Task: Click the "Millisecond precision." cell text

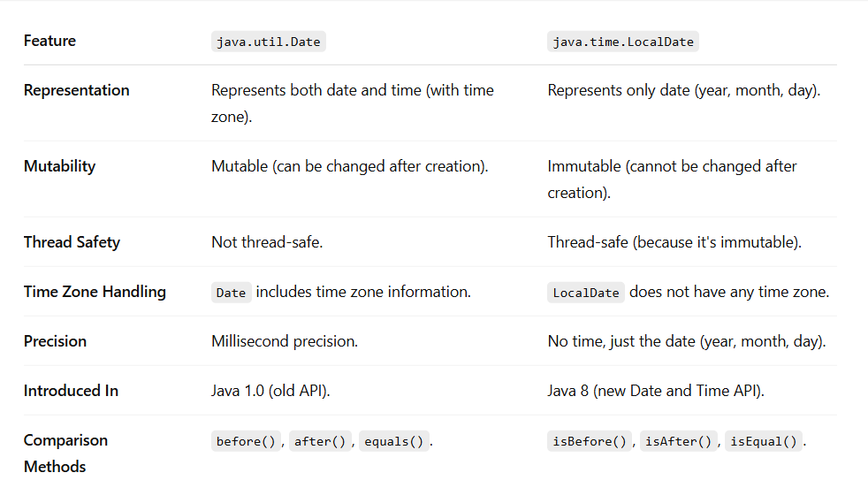Action: click(x=285, y=341)
